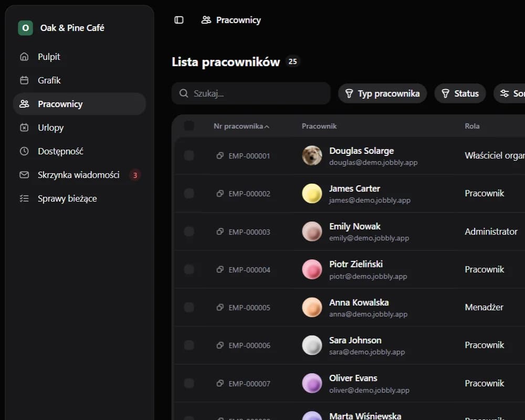Screen dimensions: 525x420
Task: Click the Oak & Pine Café logo badge
Action: (x=25, y=28)
